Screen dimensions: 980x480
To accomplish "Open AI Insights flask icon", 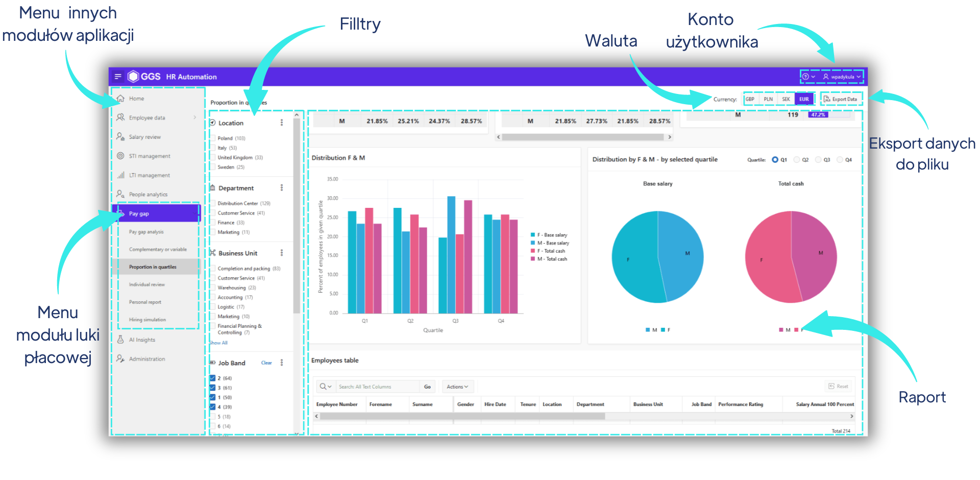I will click(x=120, y=340).
